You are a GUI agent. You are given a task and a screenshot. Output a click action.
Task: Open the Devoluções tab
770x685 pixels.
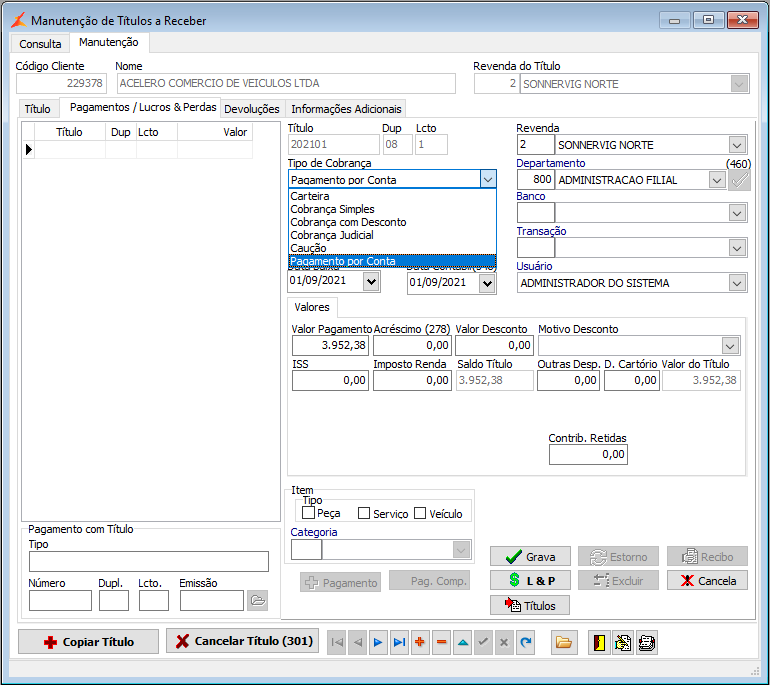[x=251, y=109]
